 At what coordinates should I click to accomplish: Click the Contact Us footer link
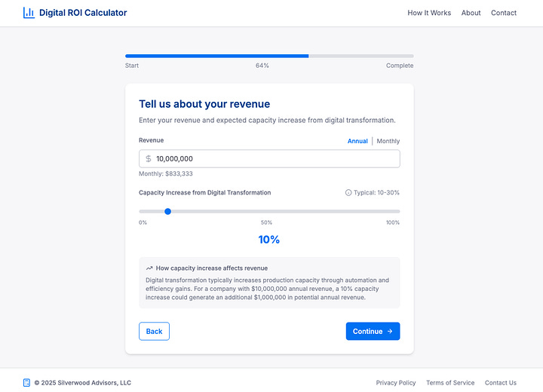pyautogui.click(x=501, y=383)
